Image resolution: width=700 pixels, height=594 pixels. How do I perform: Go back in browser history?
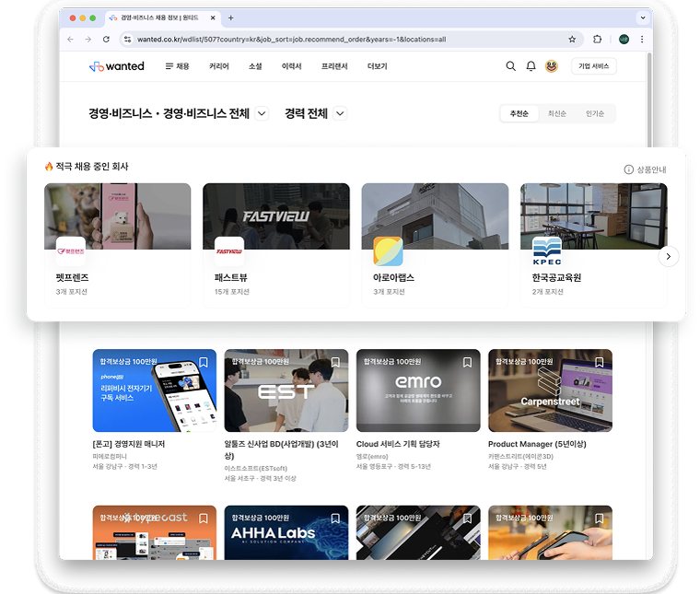click(71, 40)
